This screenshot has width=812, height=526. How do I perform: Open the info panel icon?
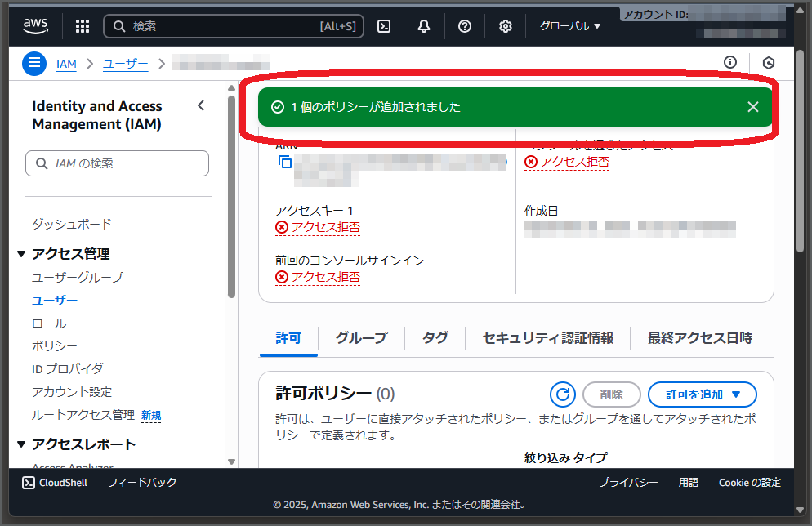(730, 63)
